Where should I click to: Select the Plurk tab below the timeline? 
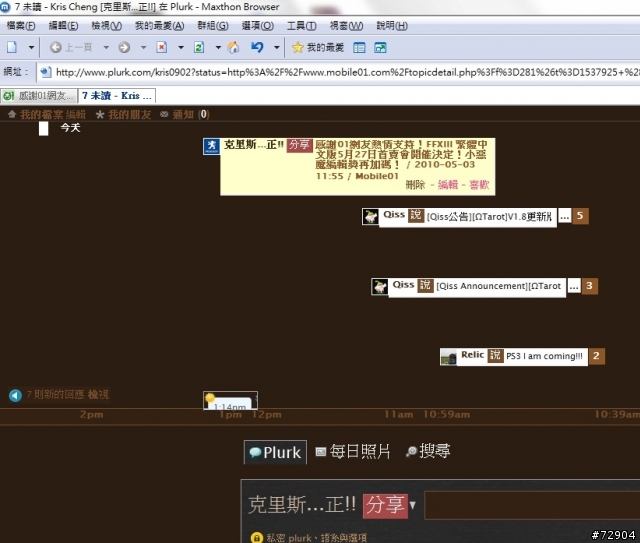(x=276, y=452)
